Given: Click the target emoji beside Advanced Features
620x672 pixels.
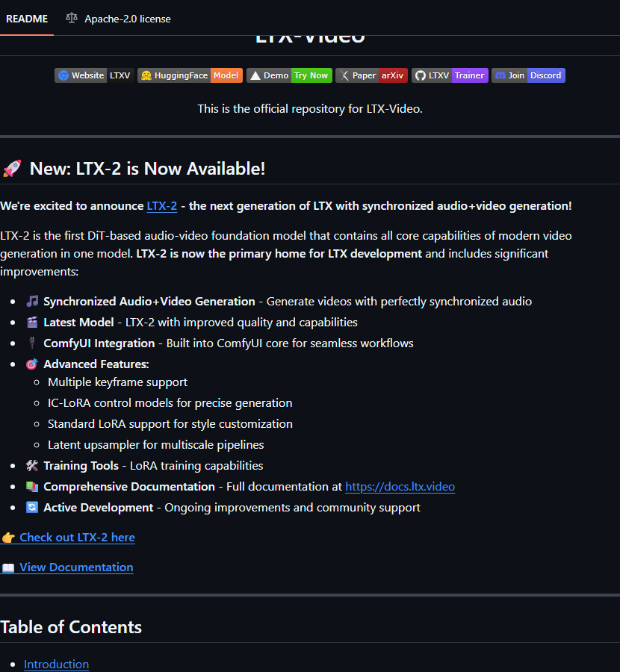Looking at the screenshot, I should click(31, 364).
